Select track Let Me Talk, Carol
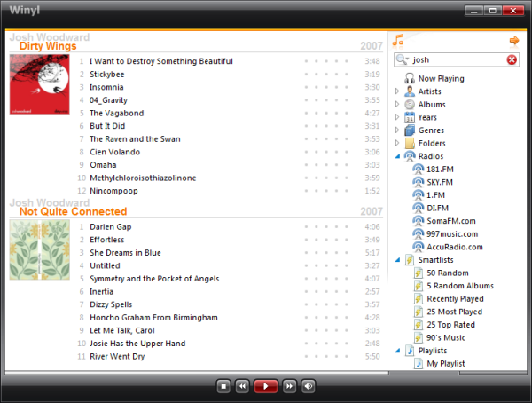Viewport: 532px width, 403px height. [122, 330]
